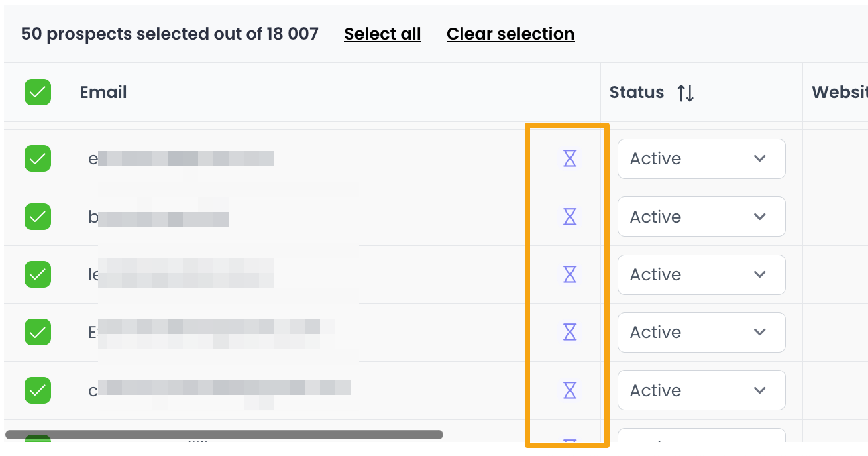Image resolution: width=868 pixels, height=456 pixels.
Task: Uncheck the first prospect row checkbox
Action: coord(38,158)
